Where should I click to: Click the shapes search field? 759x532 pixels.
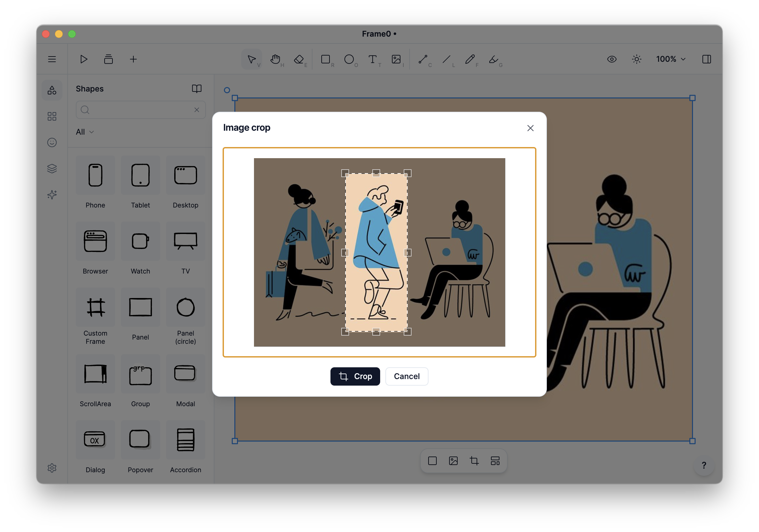click(141, 110)
